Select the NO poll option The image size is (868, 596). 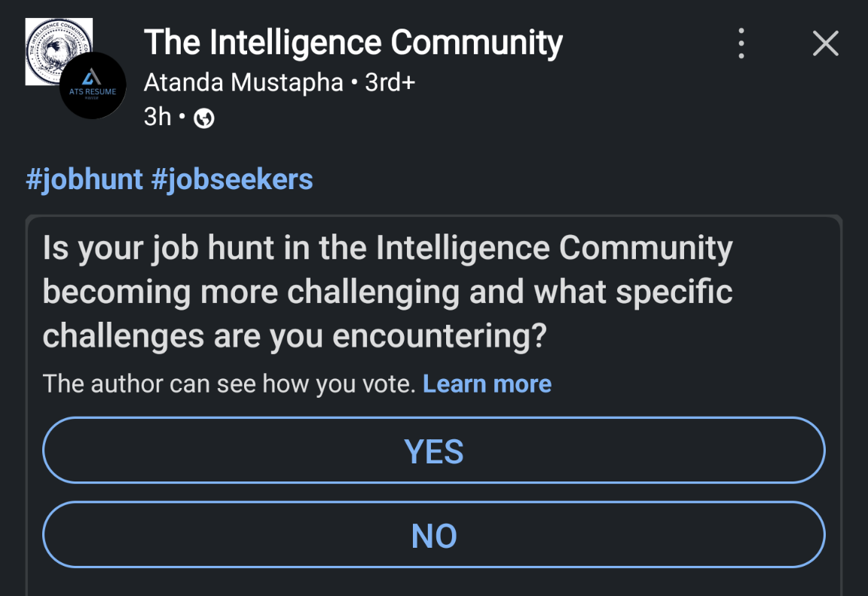434,535
